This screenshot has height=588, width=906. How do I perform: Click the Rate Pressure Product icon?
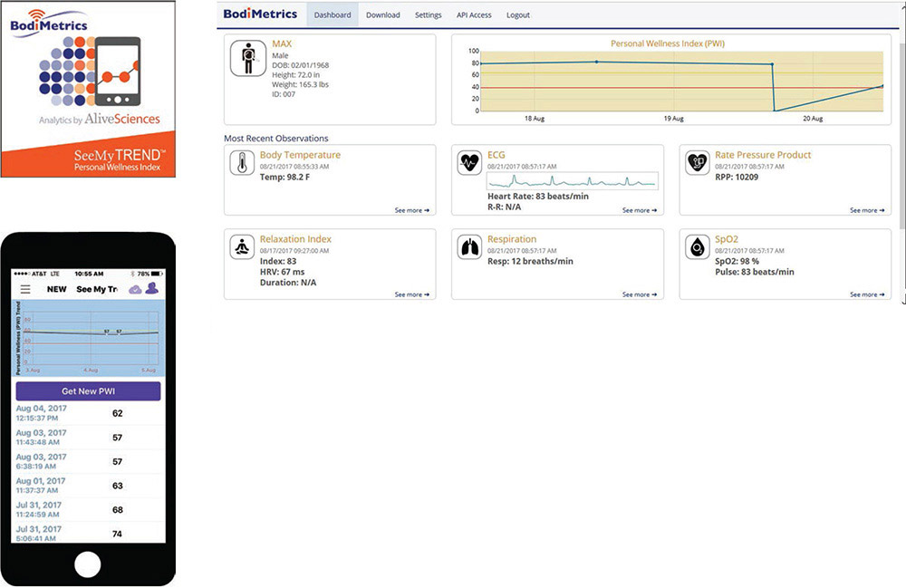pos(697,163)
